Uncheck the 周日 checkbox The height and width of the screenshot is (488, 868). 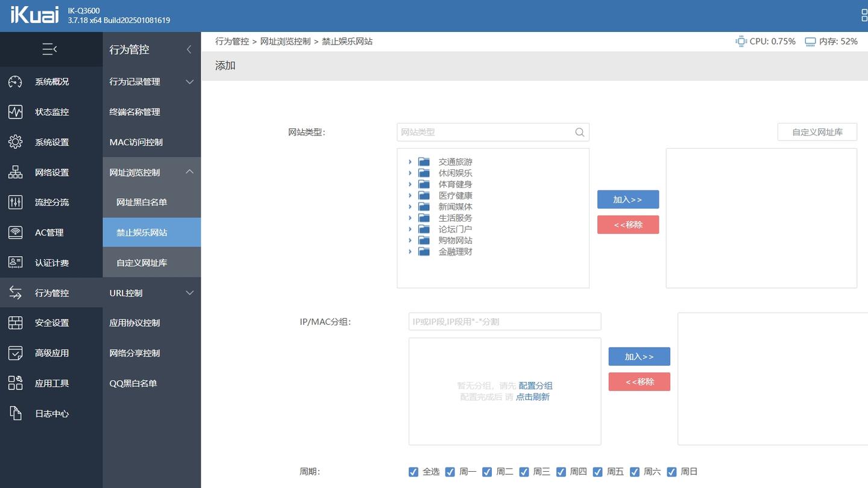[671, 472]
